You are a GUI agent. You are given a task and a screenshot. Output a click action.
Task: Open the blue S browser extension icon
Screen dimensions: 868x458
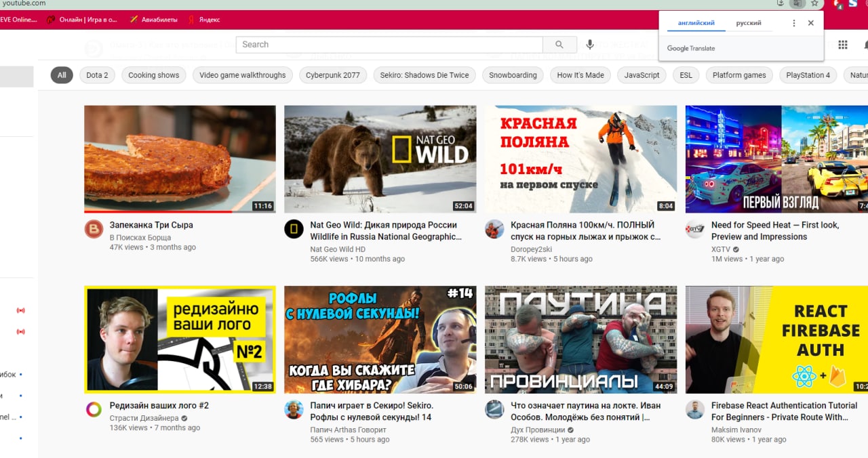[853, 3]
